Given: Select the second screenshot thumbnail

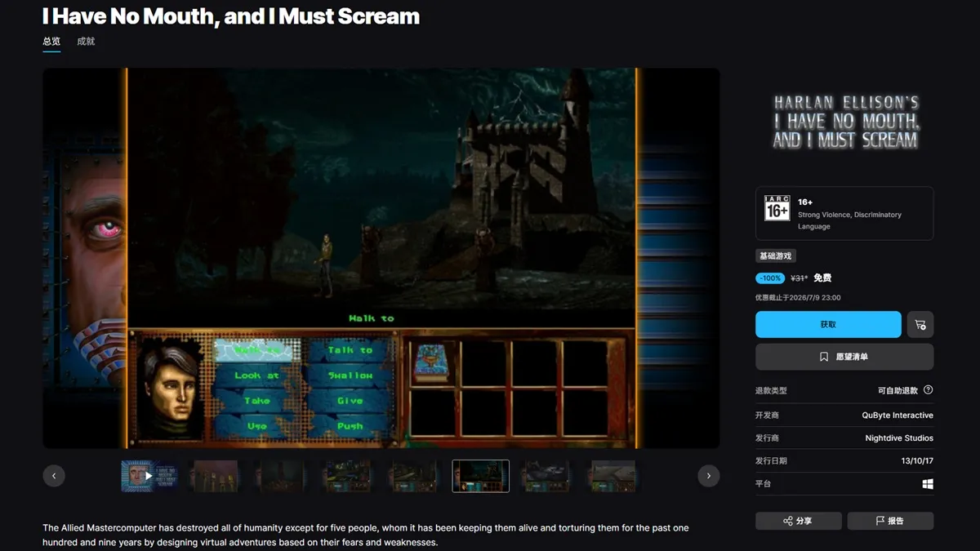Looking at the screenshot, I should tap(216, 476).
